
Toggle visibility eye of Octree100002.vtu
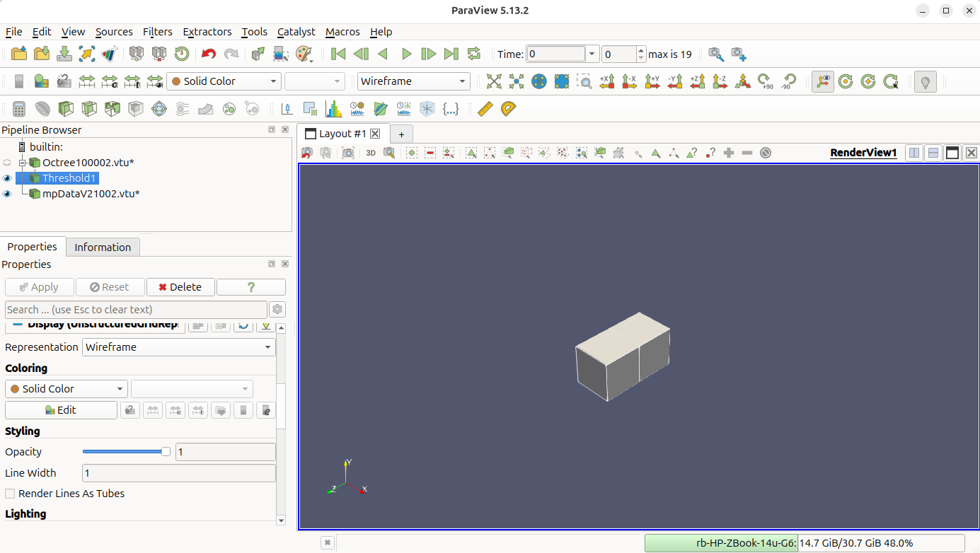(7, 163)
